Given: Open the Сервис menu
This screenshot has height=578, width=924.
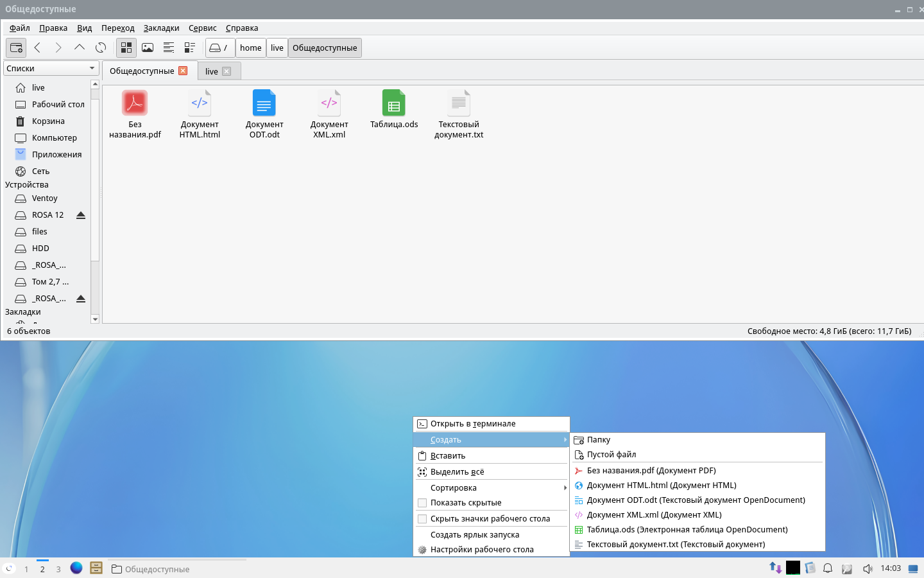Looking at the screenshot, I should 203,28.
